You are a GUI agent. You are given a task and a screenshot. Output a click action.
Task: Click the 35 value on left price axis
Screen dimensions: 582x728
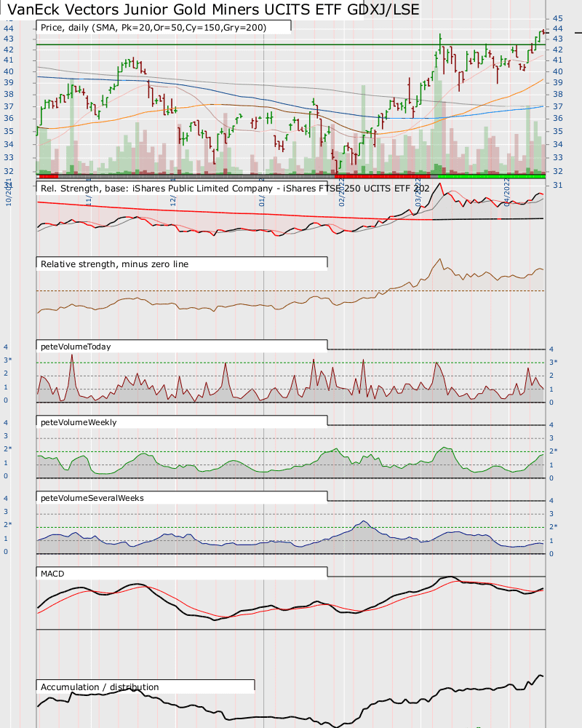point(8,131)
